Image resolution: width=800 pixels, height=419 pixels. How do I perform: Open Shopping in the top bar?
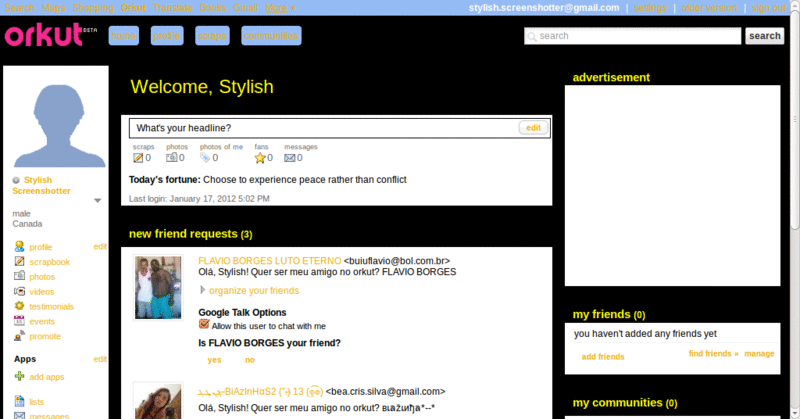pos(93,8)
